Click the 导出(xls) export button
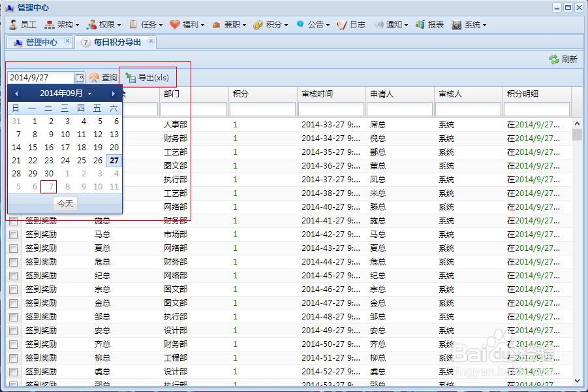 147,78
